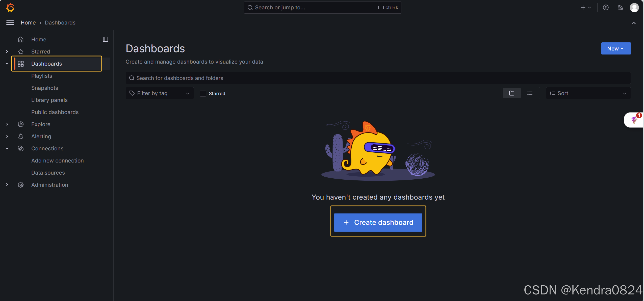644x301 pixels.
Task: Open the Sort dropdown
Action: pos(588,93)
